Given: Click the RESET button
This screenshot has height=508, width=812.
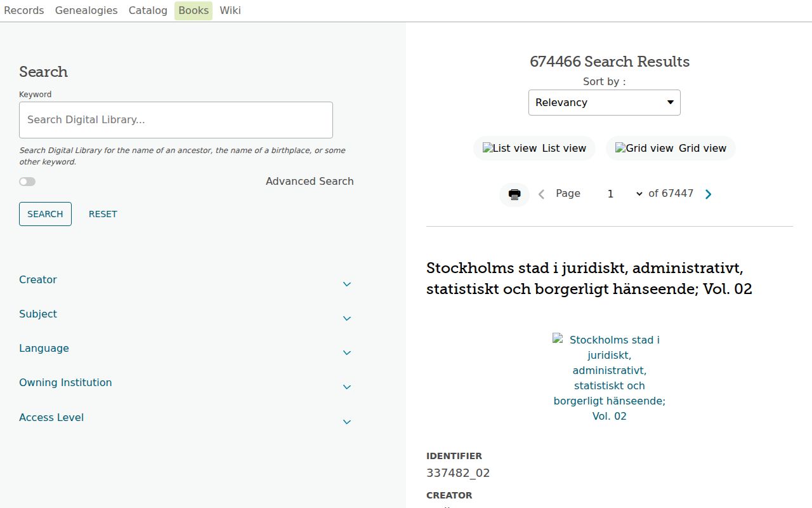Looking at the screenshot, I should coord(103,214).
